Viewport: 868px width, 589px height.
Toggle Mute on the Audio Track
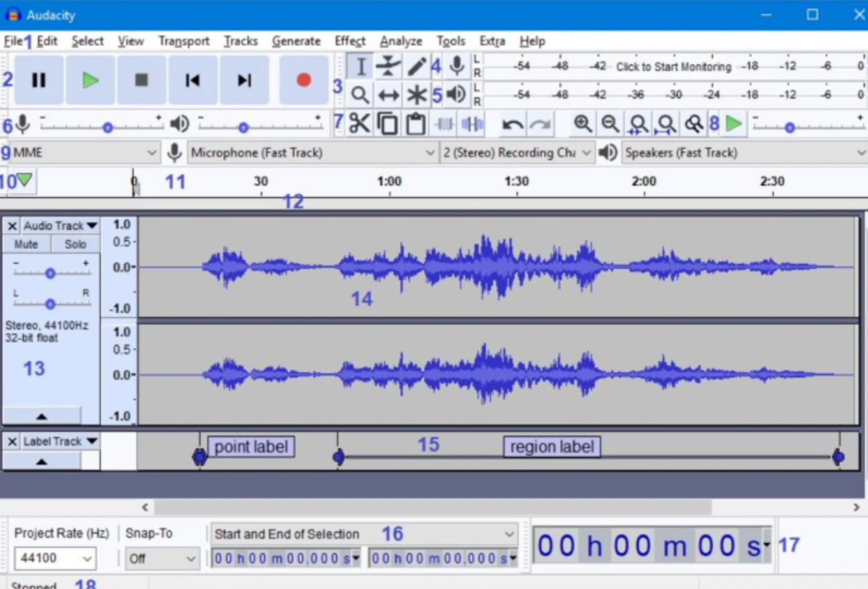point(26,244)
